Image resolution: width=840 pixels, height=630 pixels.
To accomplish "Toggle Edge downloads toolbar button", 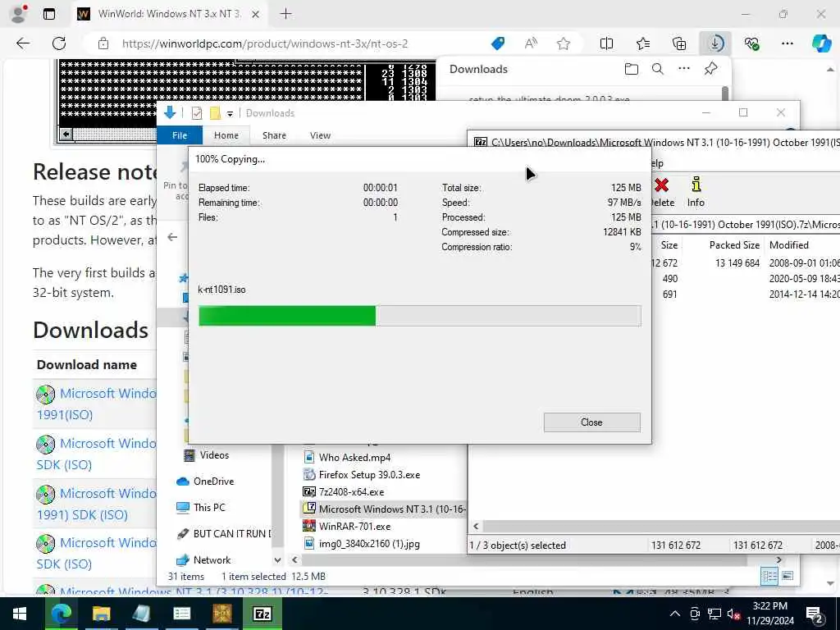I will coord(715,43).
